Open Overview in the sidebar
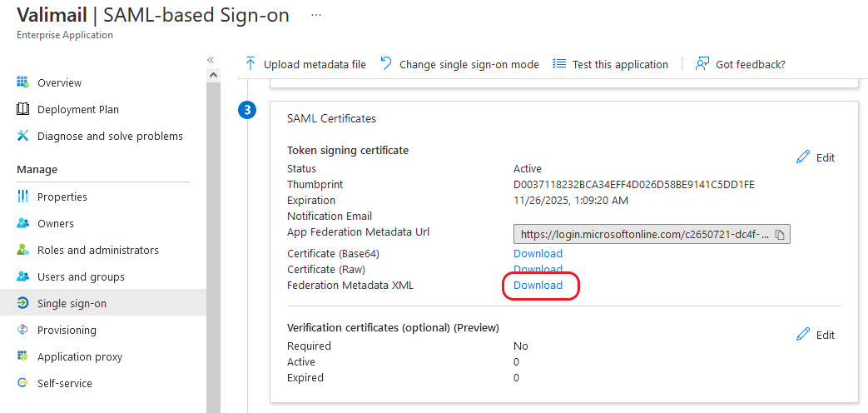This screenshot has height=413, width=868. point(59,82)
